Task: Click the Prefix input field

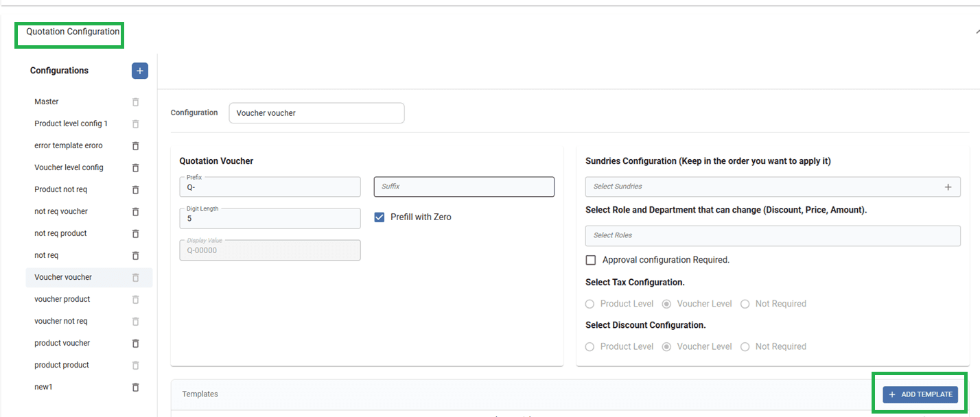Action: [x=270, y=187]
